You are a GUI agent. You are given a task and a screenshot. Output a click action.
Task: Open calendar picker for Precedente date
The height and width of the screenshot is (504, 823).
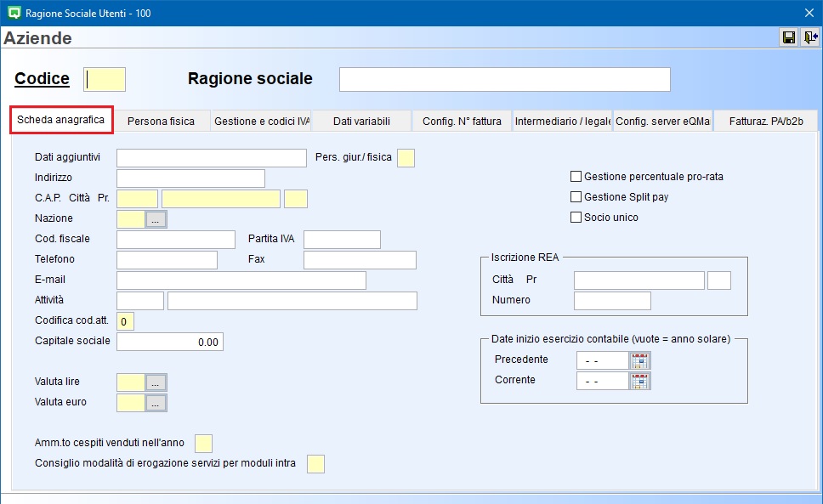640,361
